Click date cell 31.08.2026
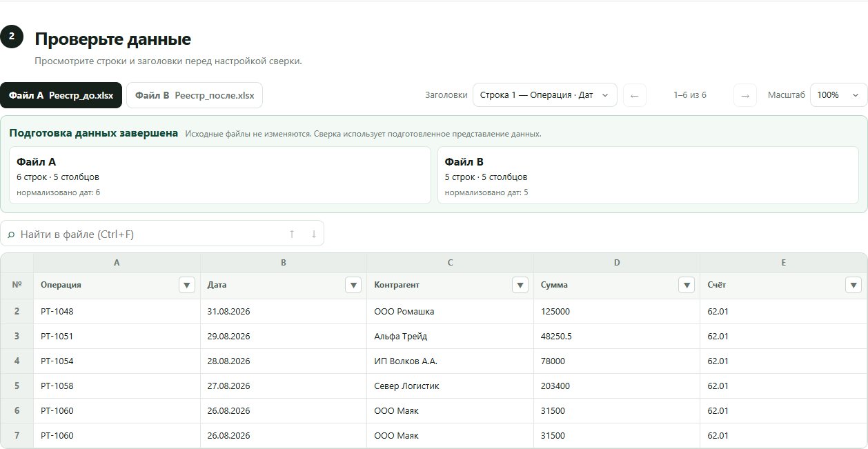 284,311
